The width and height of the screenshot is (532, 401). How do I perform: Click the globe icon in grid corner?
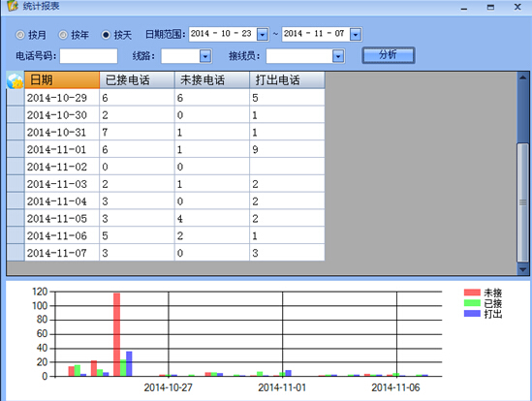point(16,80)
